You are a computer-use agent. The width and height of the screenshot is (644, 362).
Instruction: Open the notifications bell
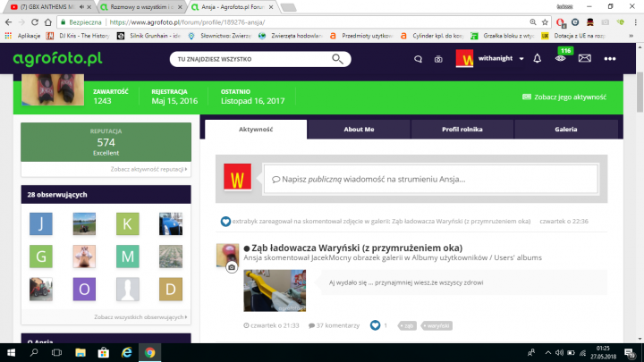click(537, 59)
